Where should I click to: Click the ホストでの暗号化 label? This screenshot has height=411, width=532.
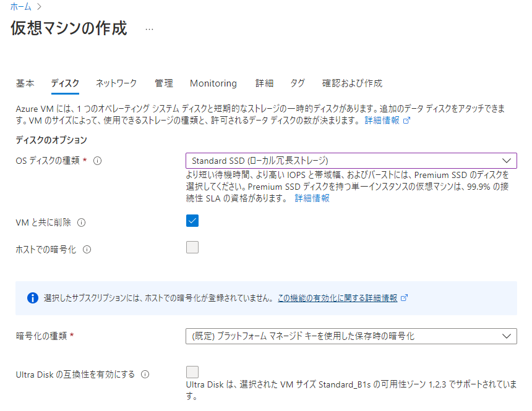[46, 250]
